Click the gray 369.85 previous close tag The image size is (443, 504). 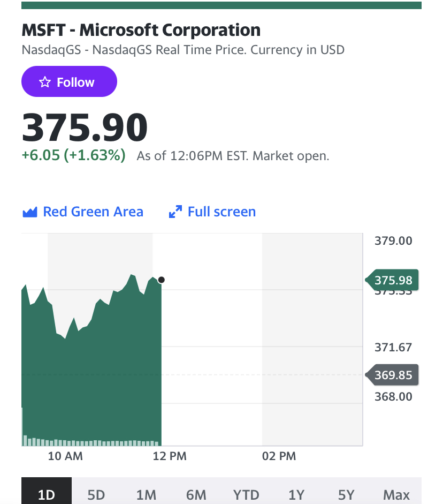(x=392, y=375)
